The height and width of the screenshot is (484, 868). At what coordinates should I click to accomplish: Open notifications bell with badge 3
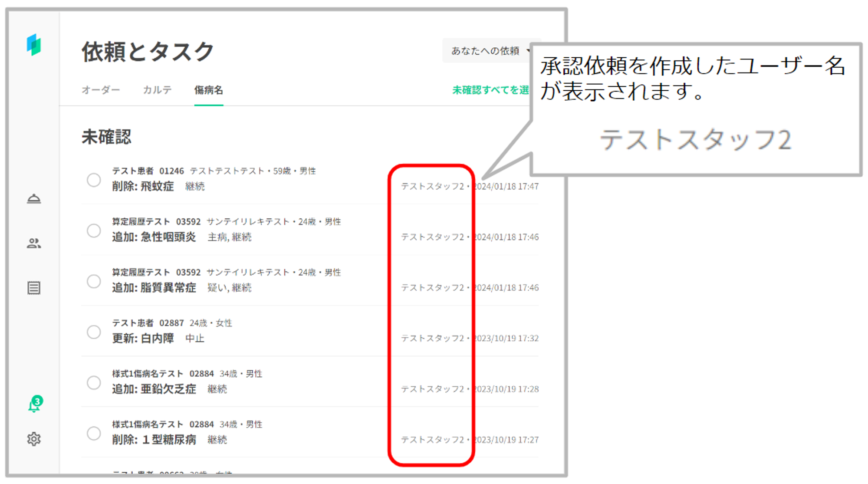click(x=34, y=404)
